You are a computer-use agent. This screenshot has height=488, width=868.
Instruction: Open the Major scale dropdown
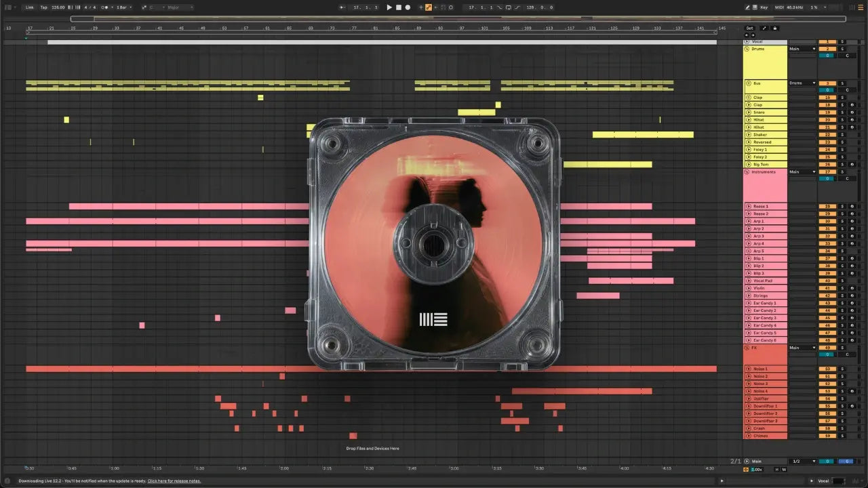180,7
